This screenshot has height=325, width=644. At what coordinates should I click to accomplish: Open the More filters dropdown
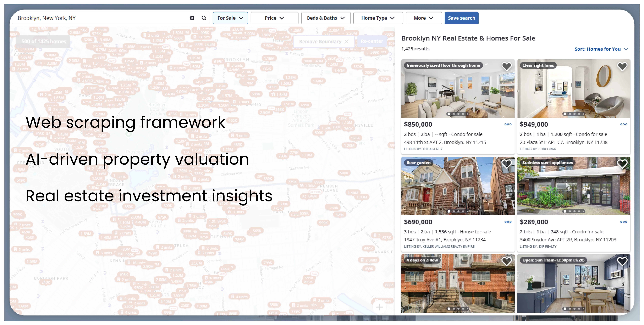[424, 18]
